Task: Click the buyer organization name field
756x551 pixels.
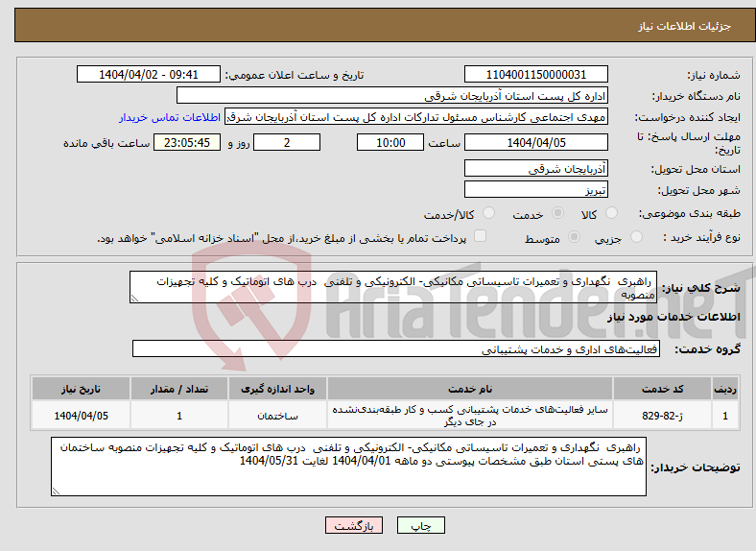Action: (392, 96)
